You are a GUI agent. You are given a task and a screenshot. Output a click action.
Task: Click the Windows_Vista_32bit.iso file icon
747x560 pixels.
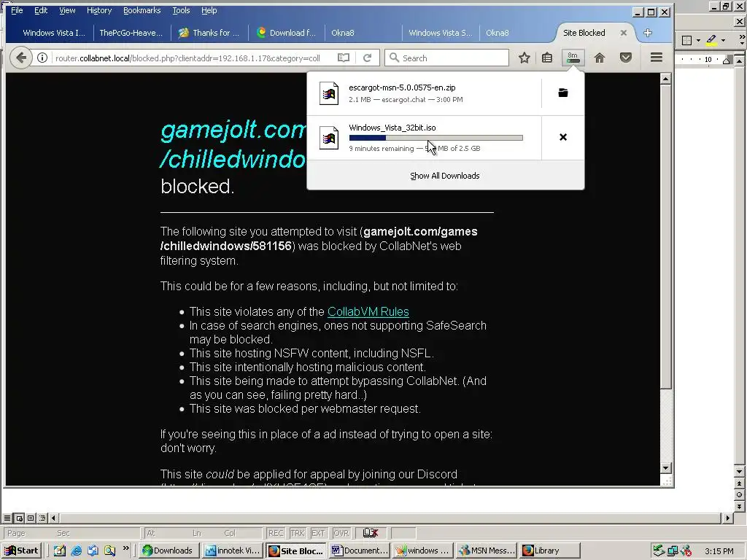coord(329,138)
